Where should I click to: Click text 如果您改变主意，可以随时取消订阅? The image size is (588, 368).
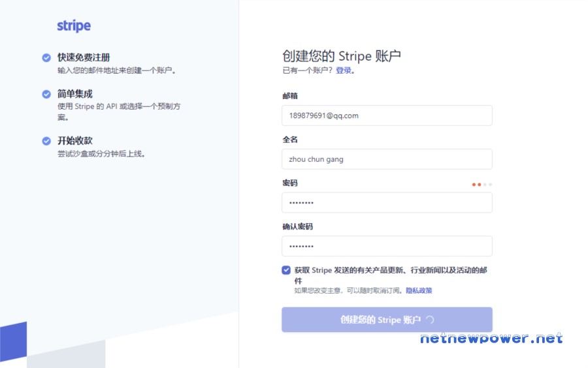tap(349, 290)
